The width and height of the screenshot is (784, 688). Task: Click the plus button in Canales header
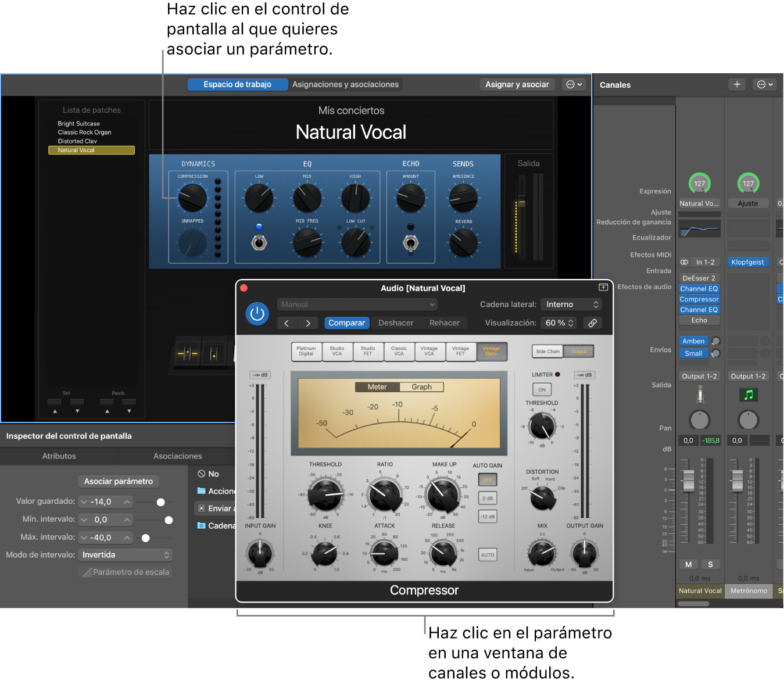point(737,85)
